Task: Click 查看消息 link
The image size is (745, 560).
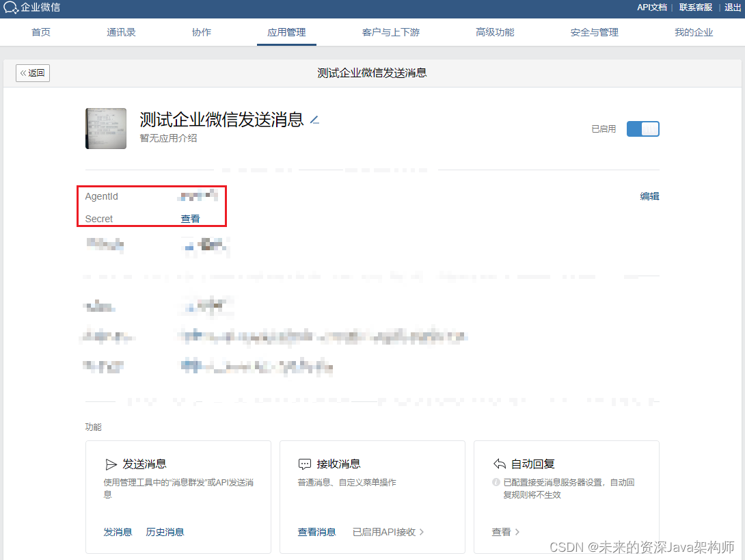Action: (316, 532)
